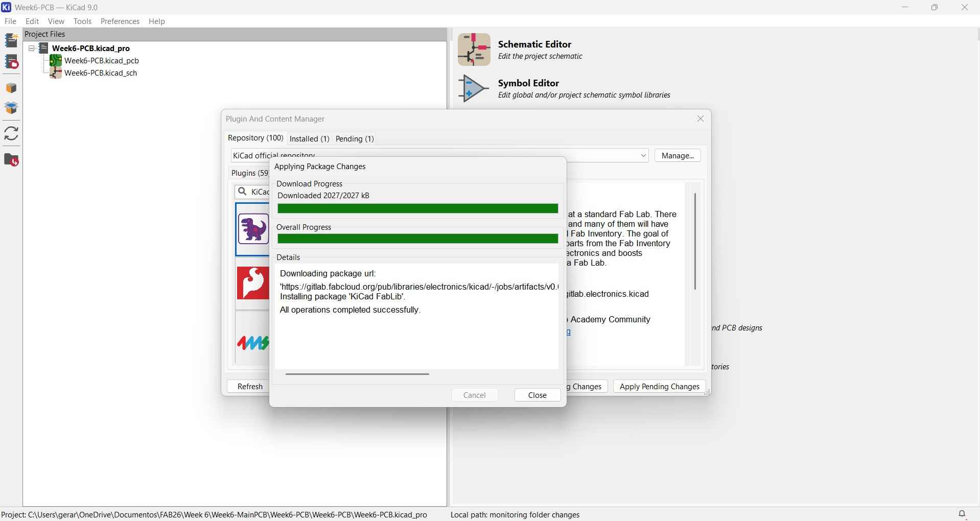Click the search magnifier icon in plugin list

point(243,192)
